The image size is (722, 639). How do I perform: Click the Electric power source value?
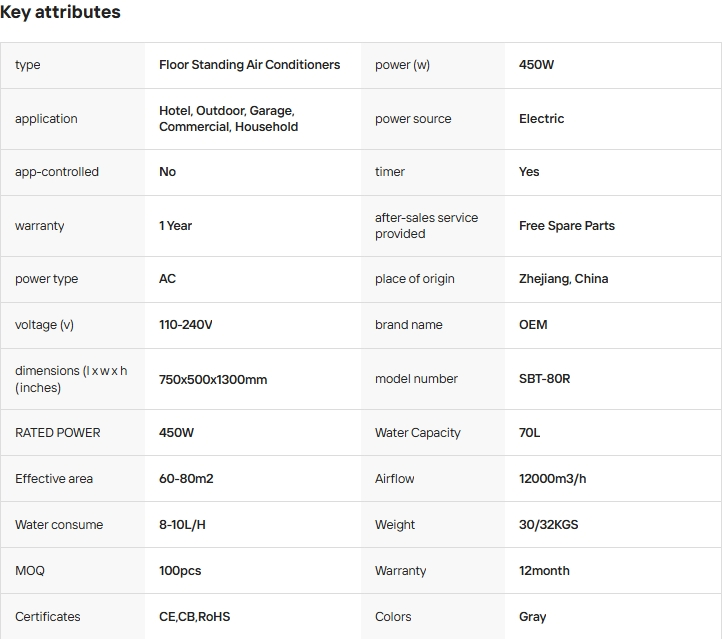click(x=541, y=119)
